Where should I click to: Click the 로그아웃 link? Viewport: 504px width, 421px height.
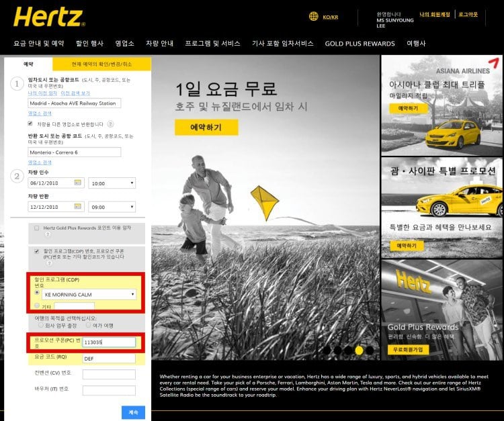click(x=468, y=15)
